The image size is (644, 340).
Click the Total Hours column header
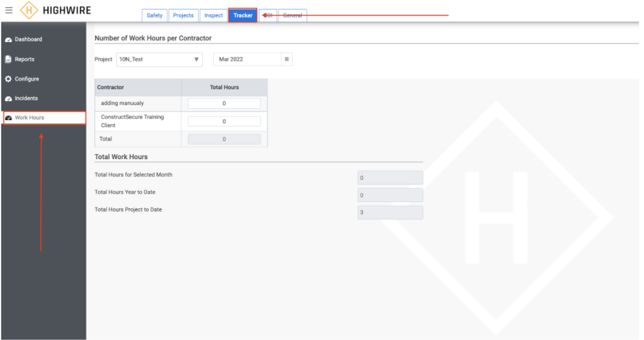(224, 88)
